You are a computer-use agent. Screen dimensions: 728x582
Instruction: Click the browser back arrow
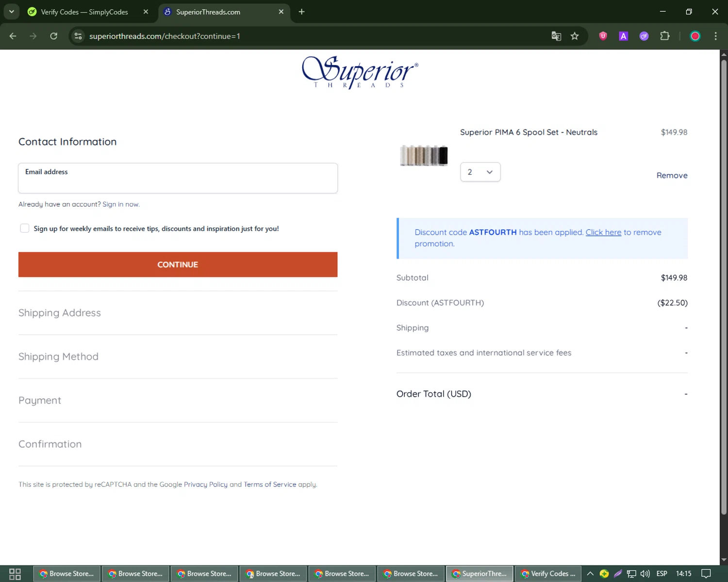13,36
